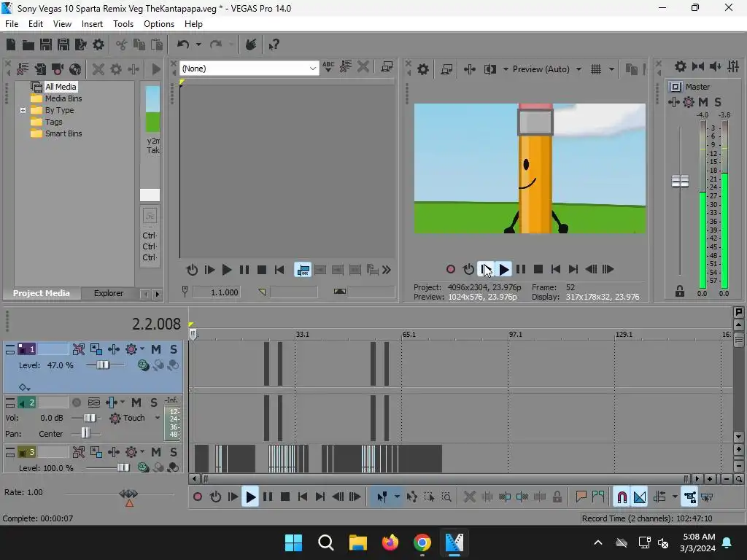Click the New project icon in toolbar
747x560 pixels.
point(10,44)
